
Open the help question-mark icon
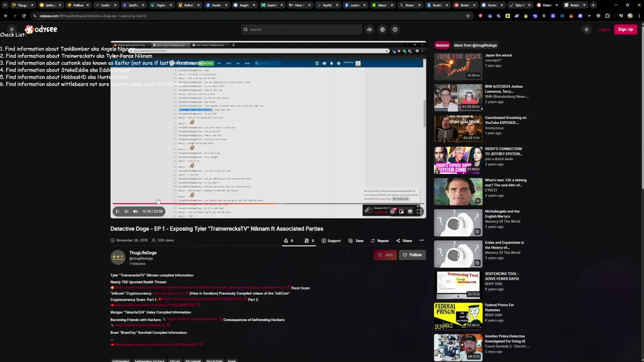[x=395, y=29]
